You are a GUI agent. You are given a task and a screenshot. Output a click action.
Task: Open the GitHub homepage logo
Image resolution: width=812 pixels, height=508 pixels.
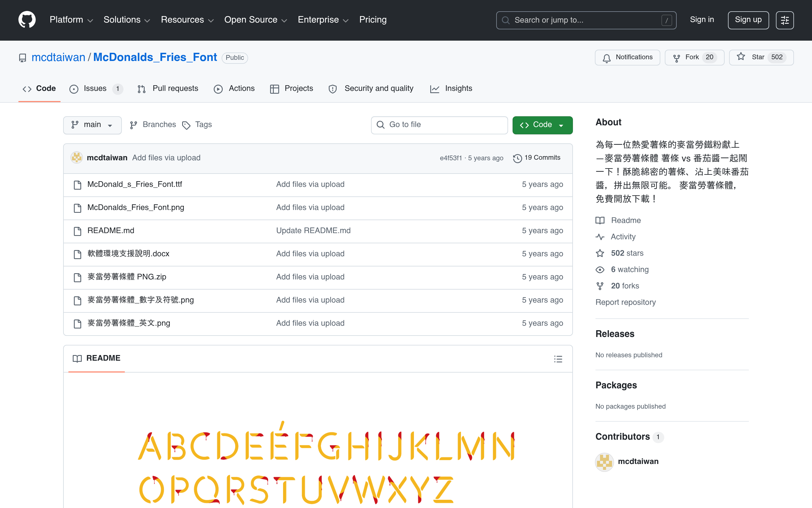tap(27, 20)
